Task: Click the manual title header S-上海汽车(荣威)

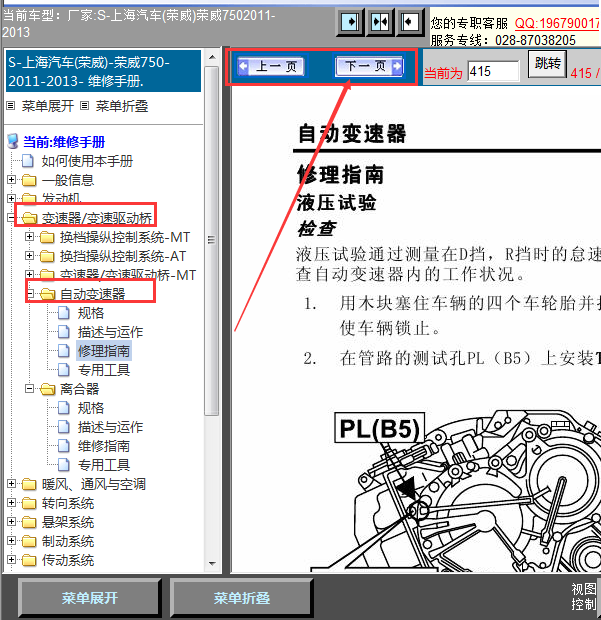Action: pos(103,71)
